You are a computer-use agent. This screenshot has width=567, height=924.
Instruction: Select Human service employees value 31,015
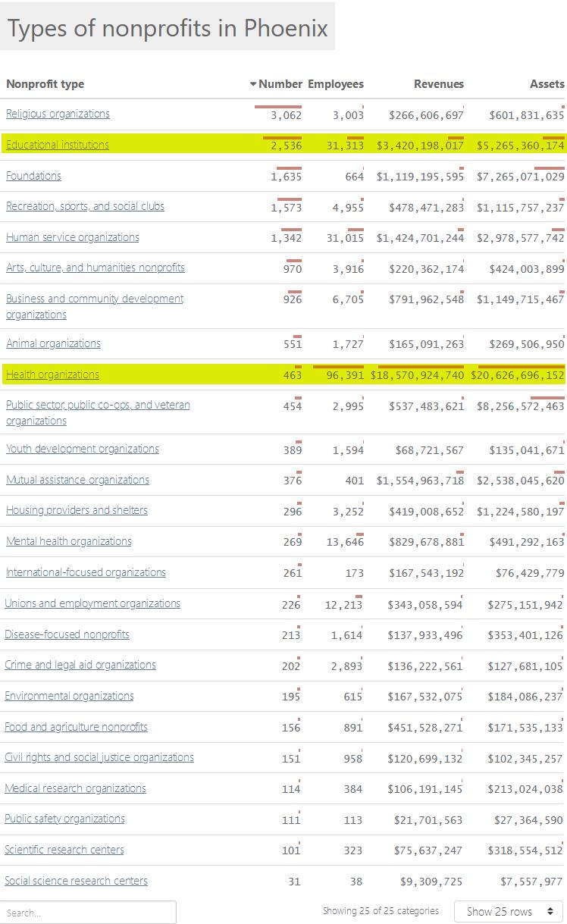pyautogui.click(x=345, y=238)
